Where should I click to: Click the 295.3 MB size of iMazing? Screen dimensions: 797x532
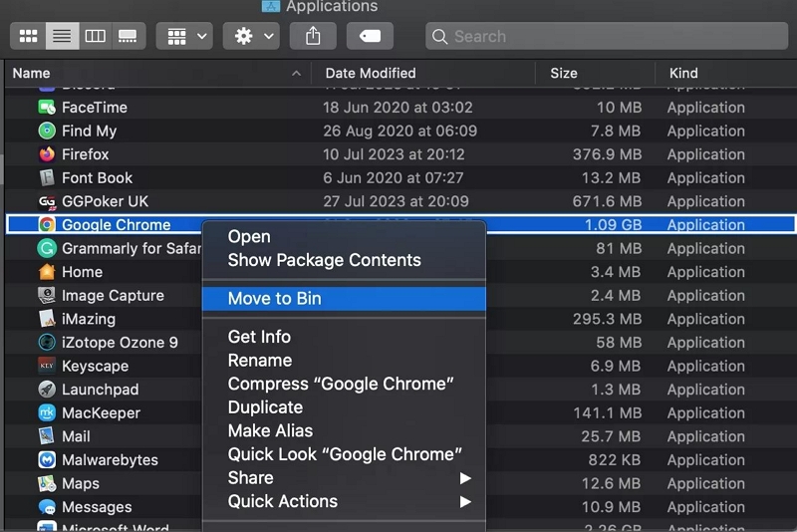point(607,319)
